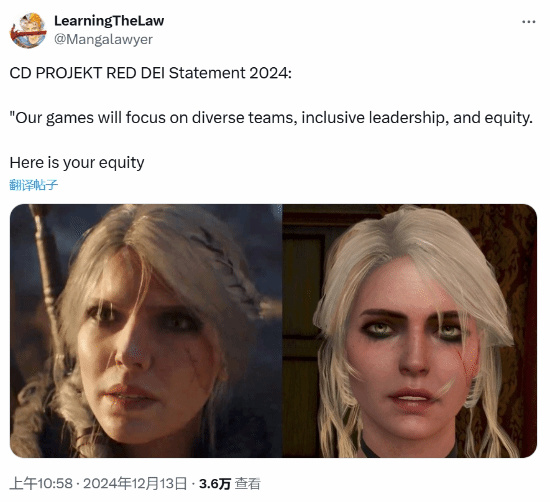The width and height of the screenshot is (550, 502).
Task: Click the dark wooden door in right image
Action: [x=302, y=316]
